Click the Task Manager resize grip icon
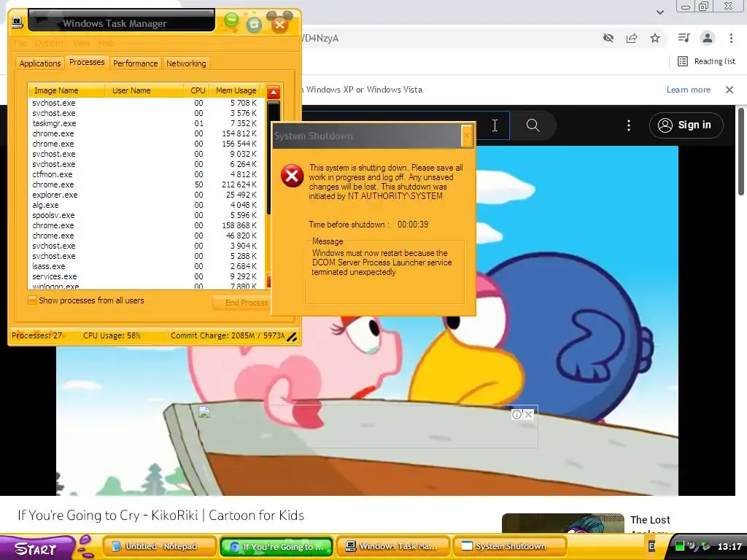The image size is (747, 560). pyautogui.click(x=292, y=337)
